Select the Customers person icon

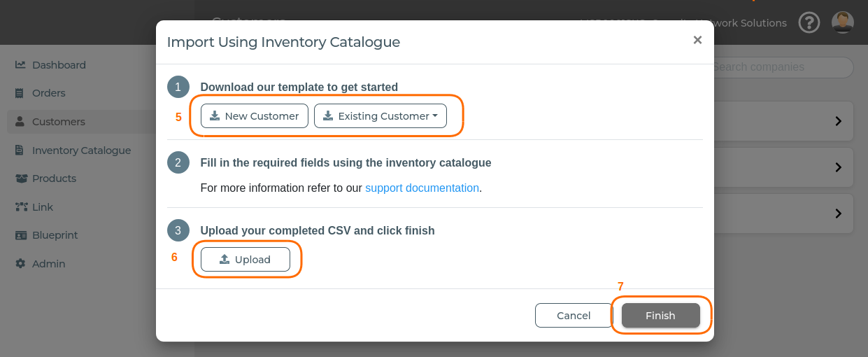coord(20,122)
